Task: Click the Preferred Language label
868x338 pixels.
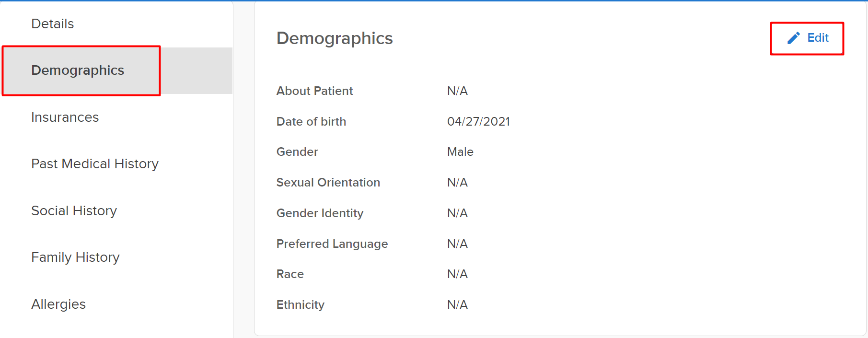Action: pyautogui.click(x=332, y=244)
